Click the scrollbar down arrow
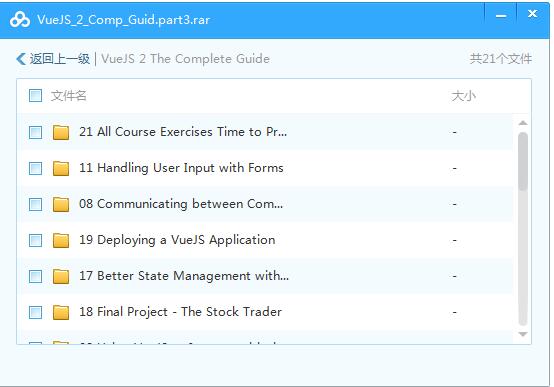 [x=523, y=334]
